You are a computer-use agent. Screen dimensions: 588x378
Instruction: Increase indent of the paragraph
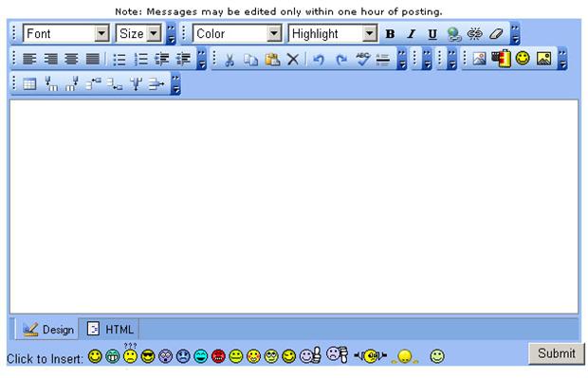click(x=183, y=59)
